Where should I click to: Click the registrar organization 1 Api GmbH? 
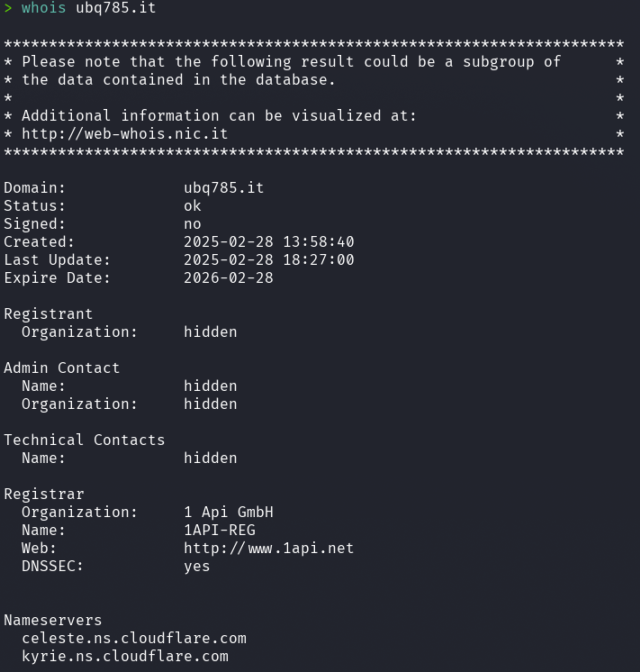click(228, 512)
